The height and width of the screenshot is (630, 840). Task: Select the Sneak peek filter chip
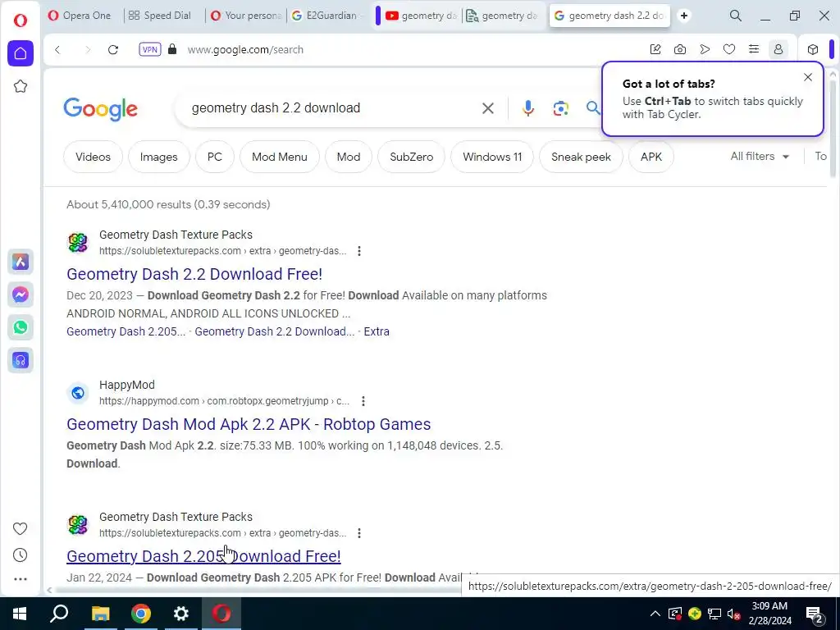(x=582, y=157)
